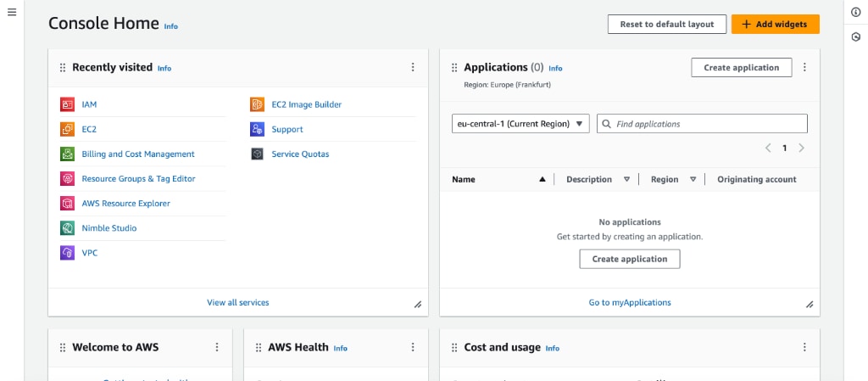Grab the Cost and usage drag handle
Viewport: 868px width, 381px height.
coord(454,348)
